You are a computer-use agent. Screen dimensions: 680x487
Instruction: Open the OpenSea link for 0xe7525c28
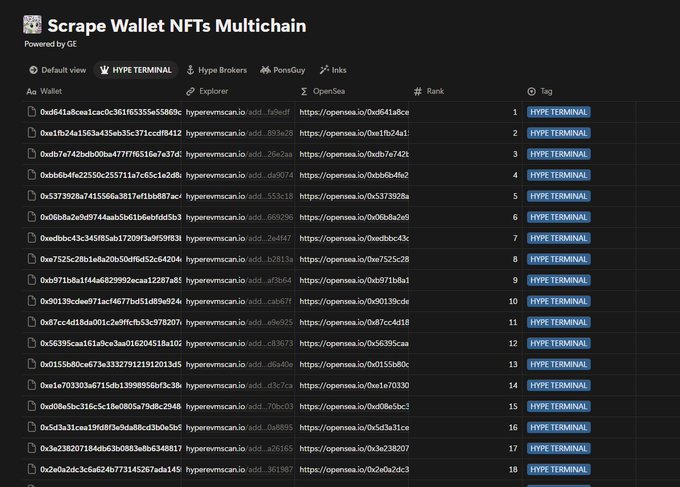(354, 259)
